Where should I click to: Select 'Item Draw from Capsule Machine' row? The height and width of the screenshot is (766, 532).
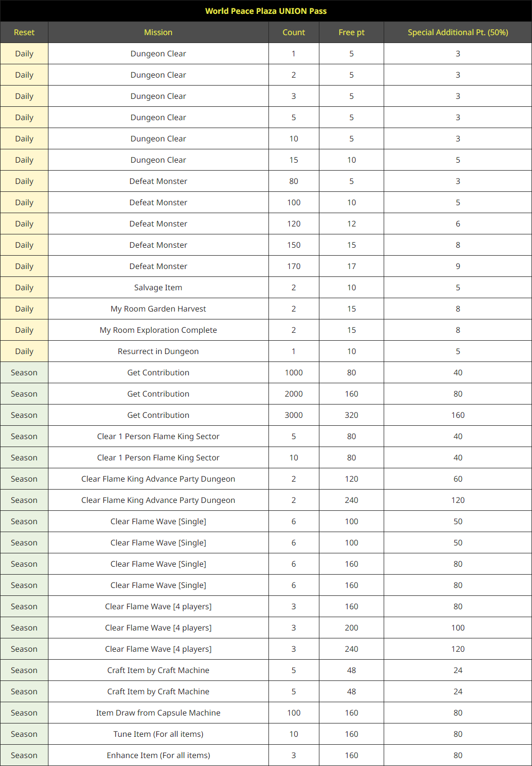tap(266, 713)
